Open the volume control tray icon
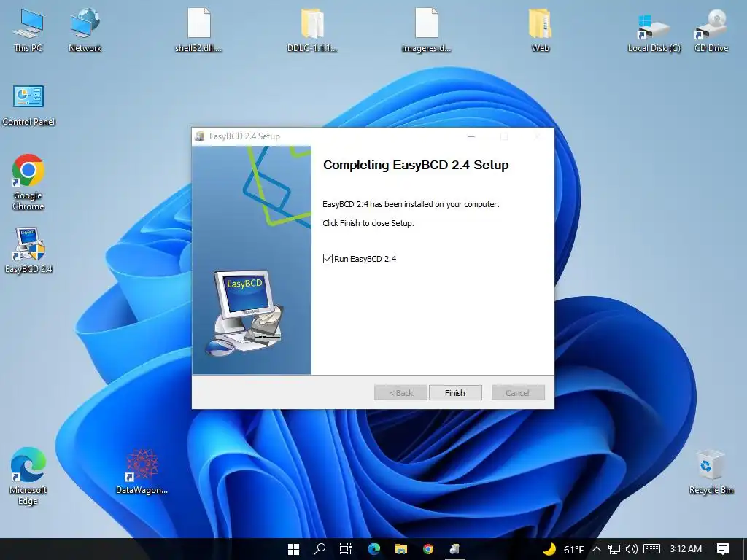 pos(632,550)
